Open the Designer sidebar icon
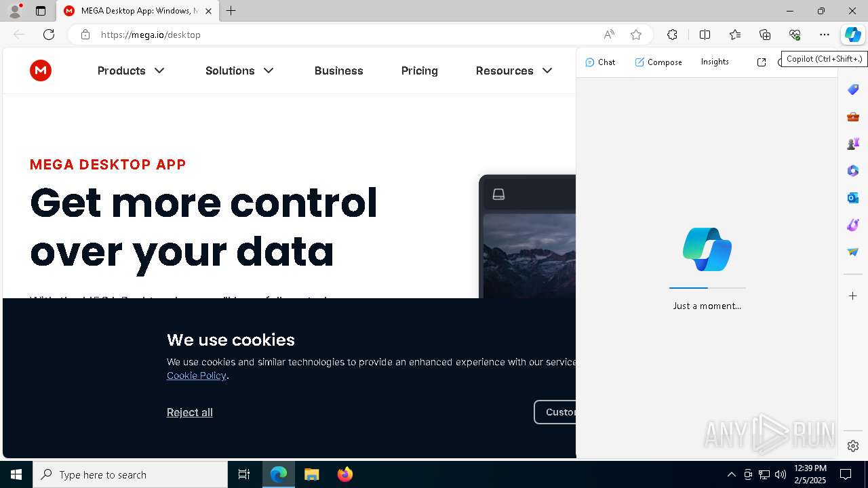The height and width of the screenshot is (488, 868). click(x=853, y=225)
